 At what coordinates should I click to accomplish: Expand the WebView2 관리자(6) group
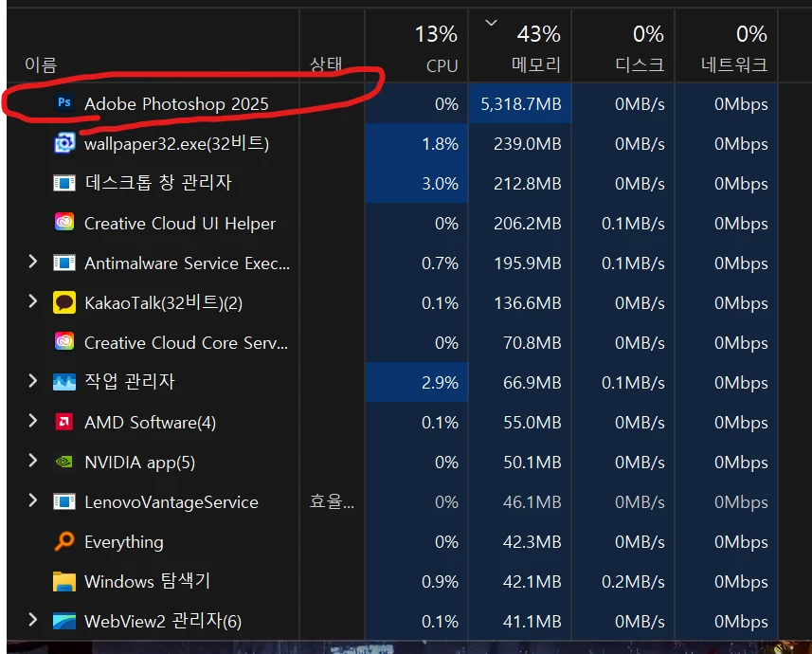click(32, 619)
